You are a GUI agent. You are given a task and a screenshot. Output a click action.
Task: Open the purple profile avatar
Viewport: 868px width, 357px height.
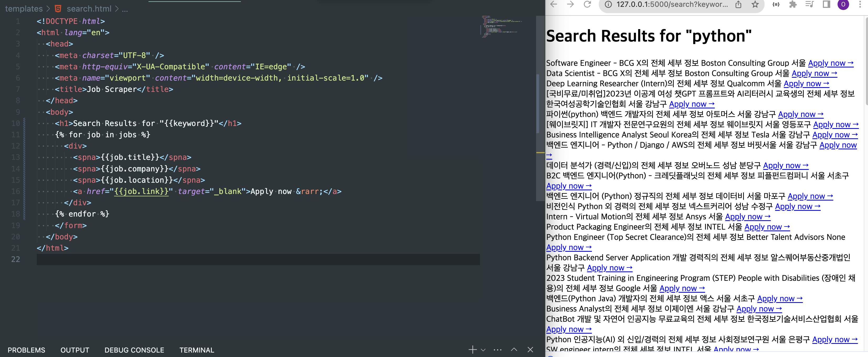pos(843,4)
